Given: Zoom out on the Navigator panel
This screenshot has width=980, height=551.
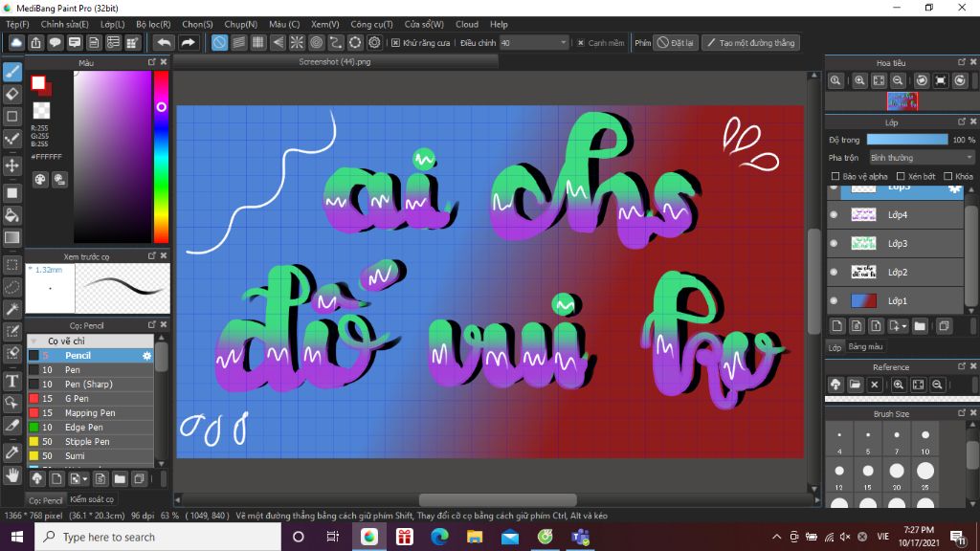Looking at the screenshot, I should pos(898,80).
